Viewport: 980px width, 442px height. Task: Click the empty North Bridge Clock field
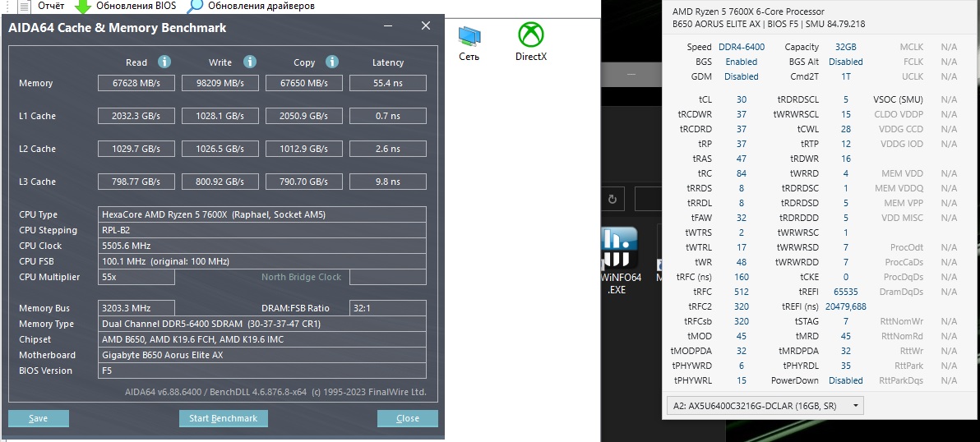pos(387,277)
